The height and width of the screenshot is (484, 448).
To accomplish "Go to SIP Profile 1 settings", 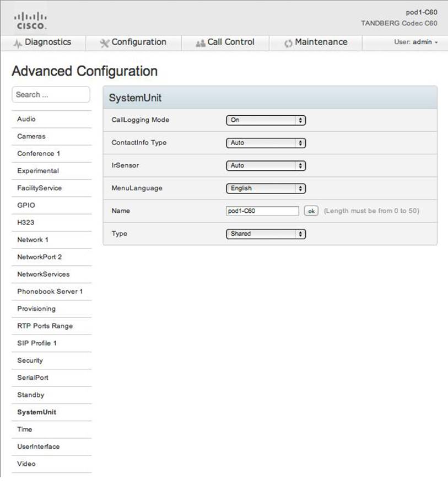I will 37,343.
